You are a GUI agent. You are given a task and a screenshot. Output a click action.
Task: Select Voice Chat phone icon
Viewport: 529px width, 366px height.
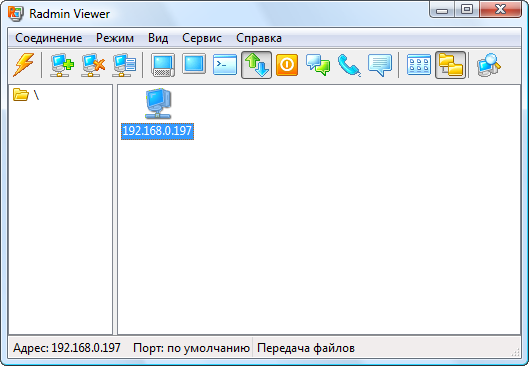point(349,65)
